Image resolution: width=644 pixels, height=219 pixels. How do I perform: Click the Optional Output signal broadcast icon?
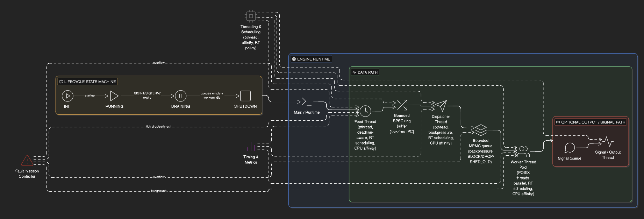coord(558,122)
